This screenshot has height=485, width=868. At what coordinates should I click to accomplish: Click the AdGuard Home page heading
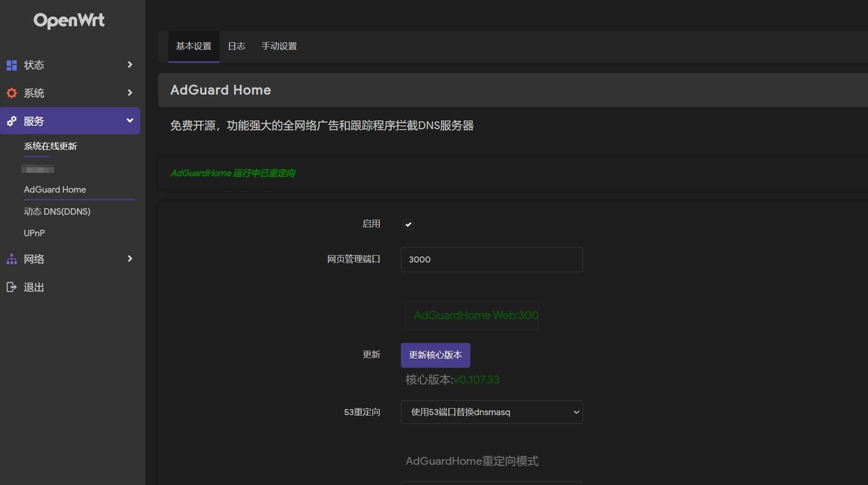click(x=220, y=90)
